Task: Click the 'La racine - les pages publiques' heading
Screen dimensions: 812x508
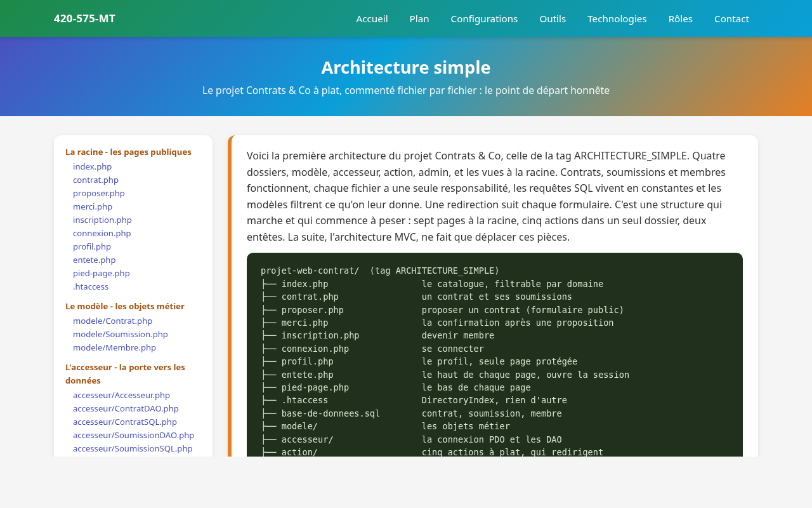Action: 128,152
